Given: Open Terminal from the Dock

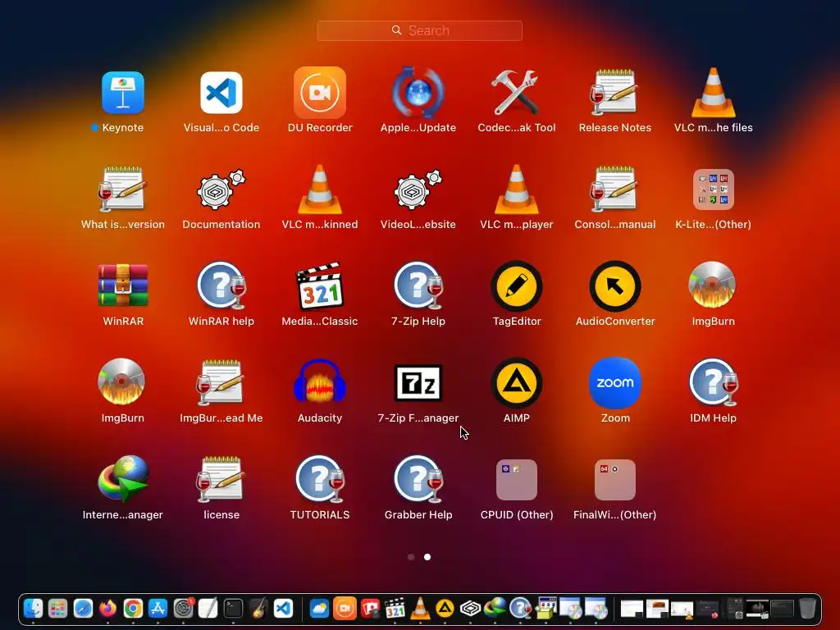Looking at the screenshot, I should (233, 609).
